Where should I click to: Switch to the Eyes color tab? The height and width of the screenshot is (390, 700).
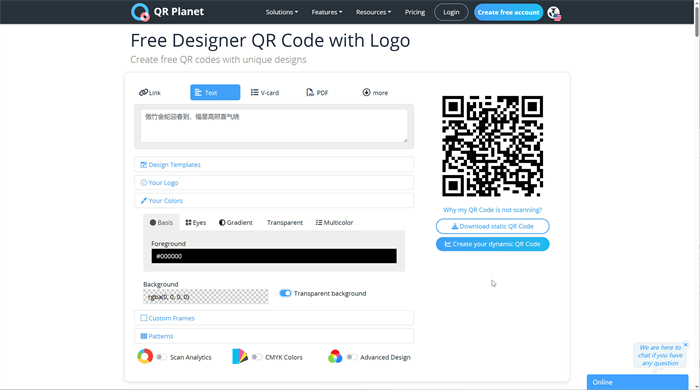tap(196, 222)
